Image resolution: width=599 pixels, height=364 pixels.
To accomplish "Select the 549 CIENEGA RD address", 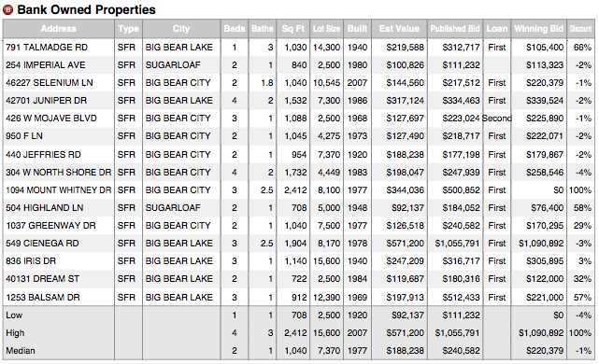I will 42,243.
